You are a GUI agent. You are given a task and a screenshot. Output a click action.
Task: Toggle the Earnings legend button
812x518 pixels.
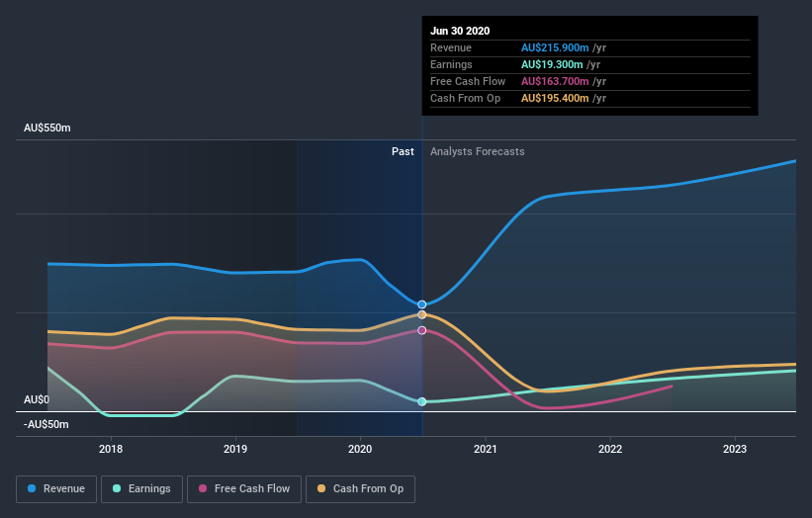pyautogui.click(x=141, y=489)
